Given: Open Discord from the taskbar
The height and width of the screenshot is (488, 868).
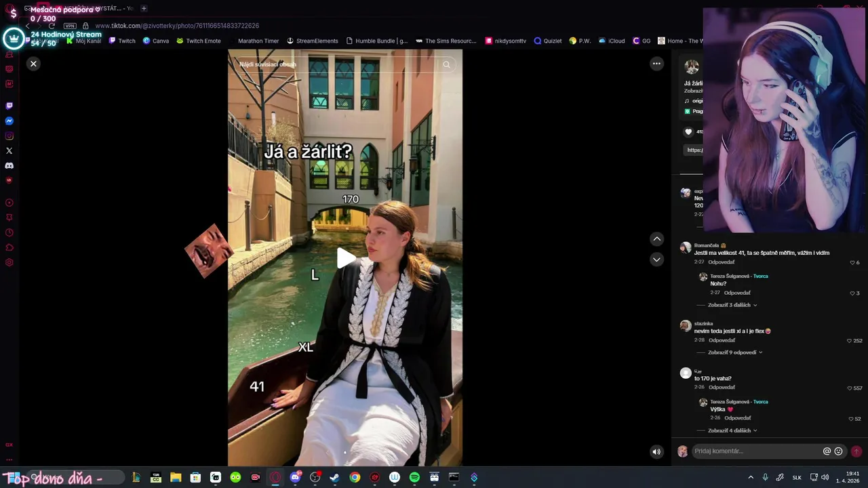Looking at the screenshot, I should (x=295, y=477).
